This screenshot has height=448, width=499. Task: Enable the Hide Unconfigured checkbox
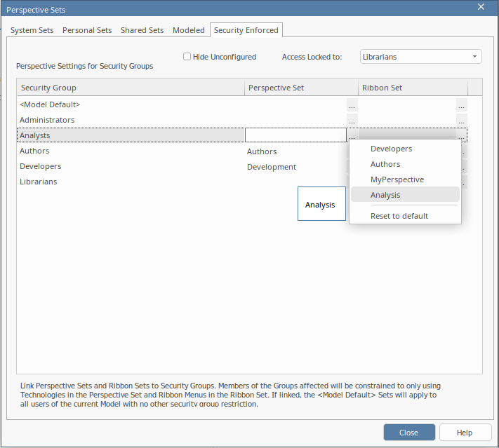tap(187, 57)
